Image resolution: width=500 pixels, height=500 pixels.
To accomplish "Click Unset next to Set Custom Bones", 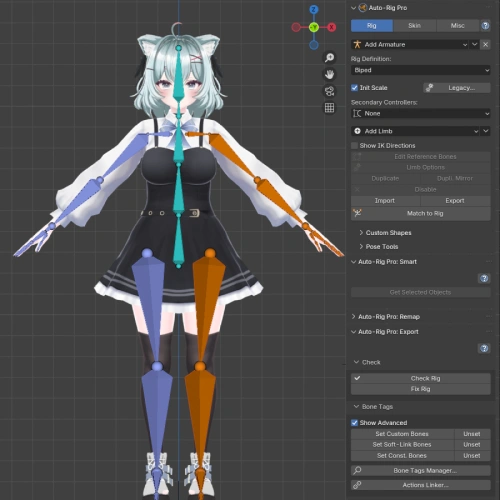I will pos(472,434).
